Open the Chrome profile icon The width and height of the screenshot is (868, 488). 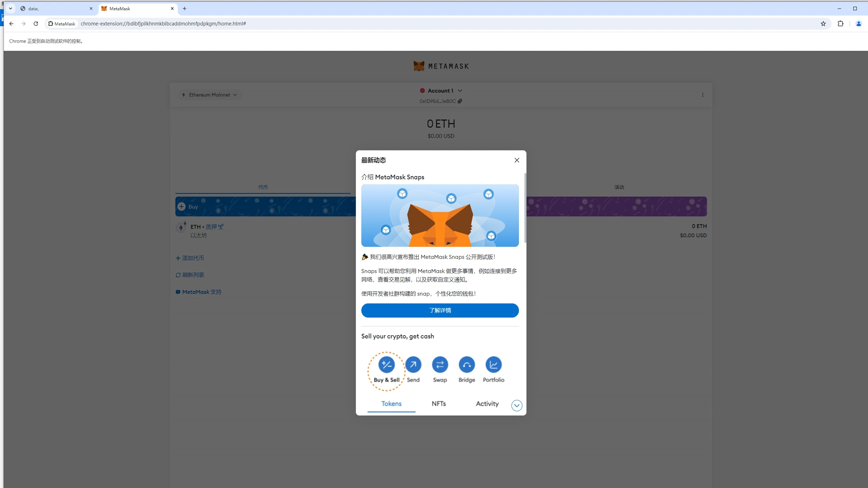pyautogui.click(x=859, y=23)
